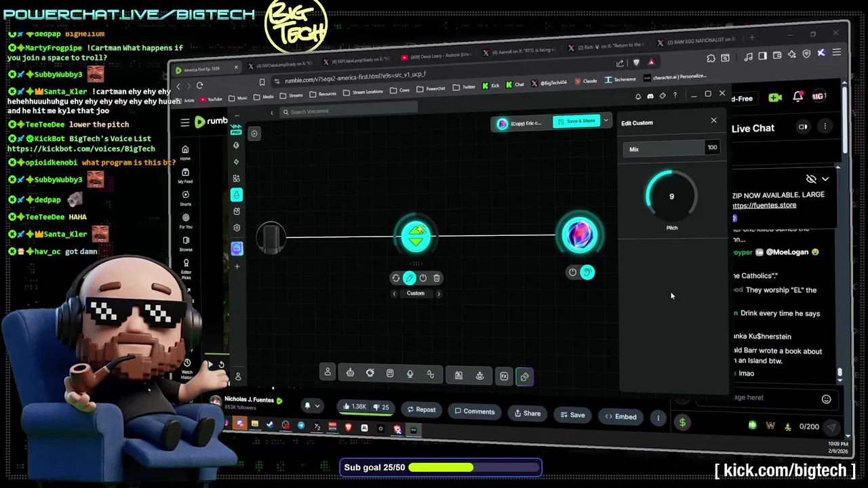Screen dimensions: 868x488
Task: Open Live Chat three-dot options menu
Action: pyautogui.click(x=825, y=127)
